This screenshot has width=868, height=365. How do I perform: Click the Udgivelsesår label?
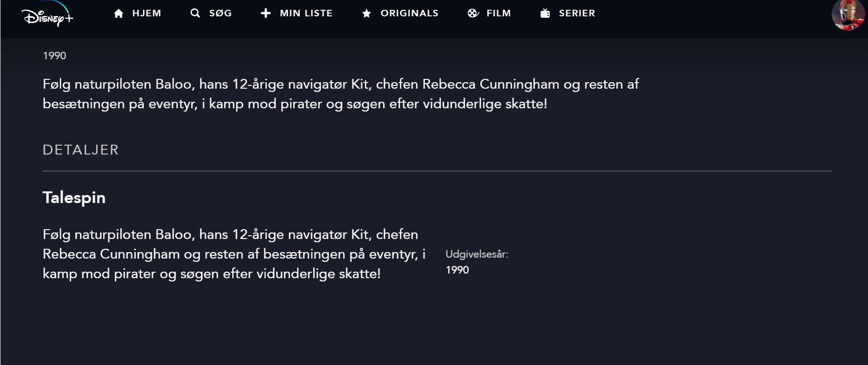coord(477,254)
